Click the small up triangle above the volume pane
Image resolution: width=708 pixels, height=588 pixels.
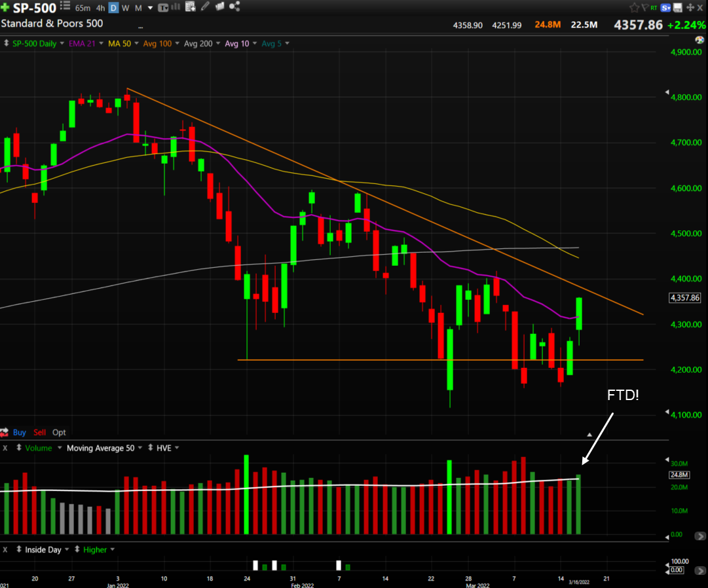point(589,435)
